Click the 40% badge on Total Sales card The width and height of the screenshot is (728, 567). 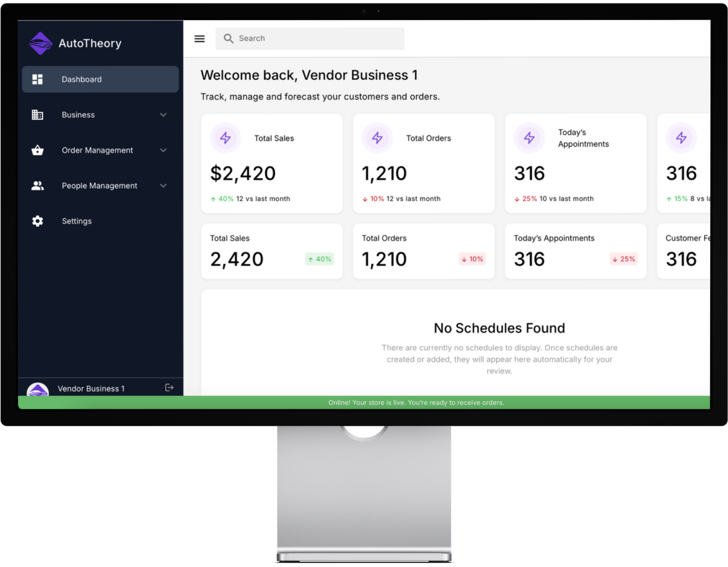pos(319,259)
